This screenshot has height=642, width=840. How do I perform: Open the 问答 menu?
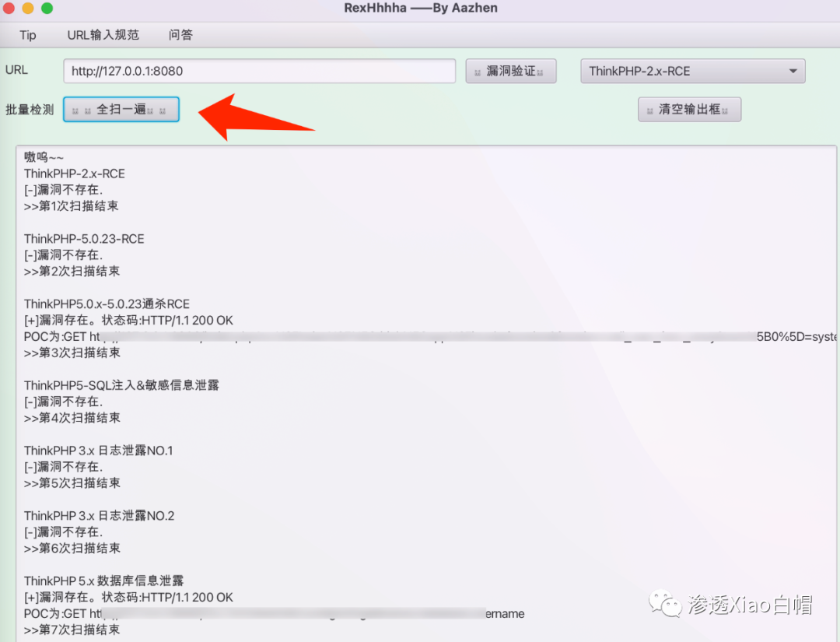click(180, 35)
